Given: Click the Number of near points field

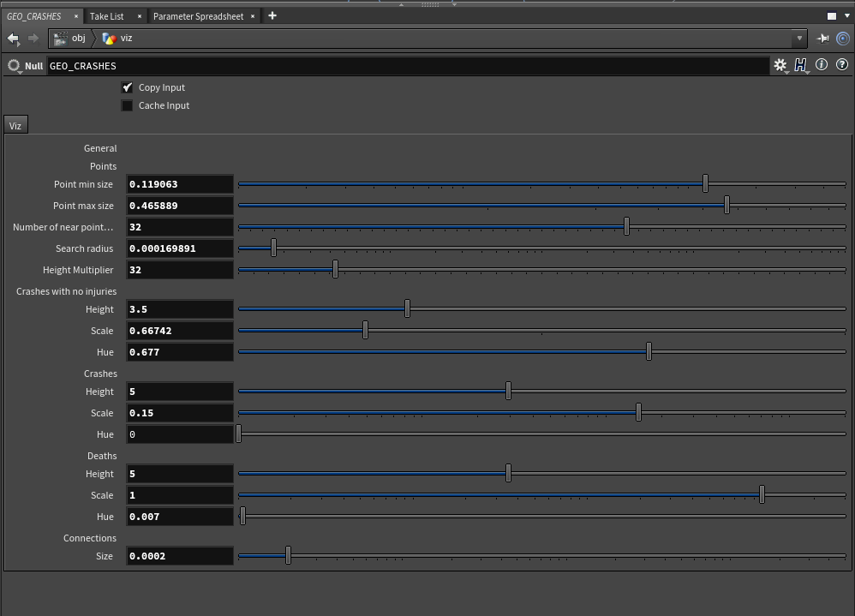Looking at the screenshot, I should click(180, 227).
